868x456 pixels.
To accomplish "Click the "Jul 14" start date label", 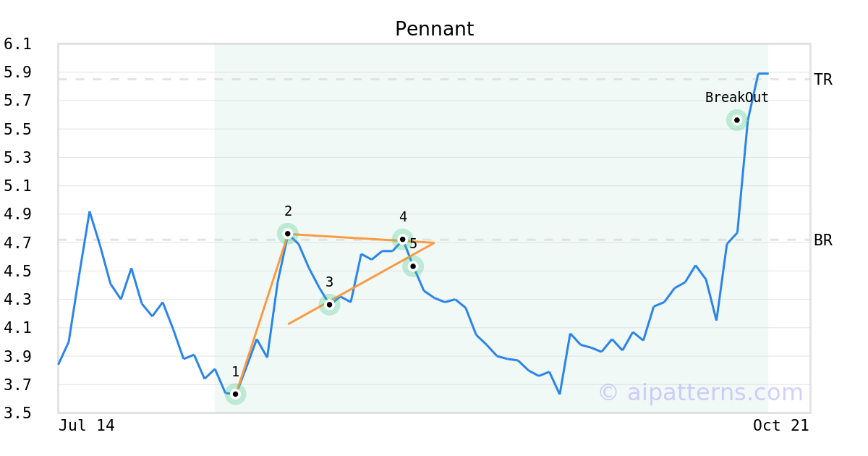I will (x=87, y=426).
